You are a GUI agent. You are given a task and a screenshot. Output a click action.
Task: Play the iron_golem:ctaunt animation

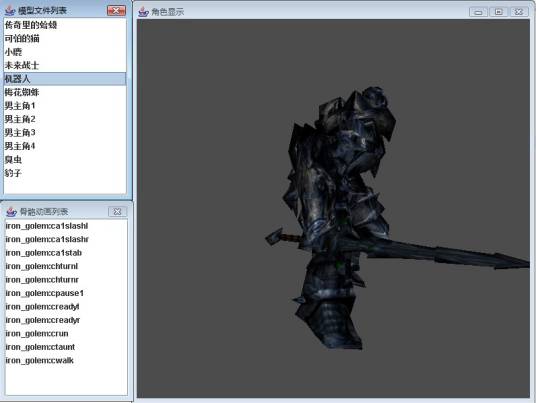[66, 347]
